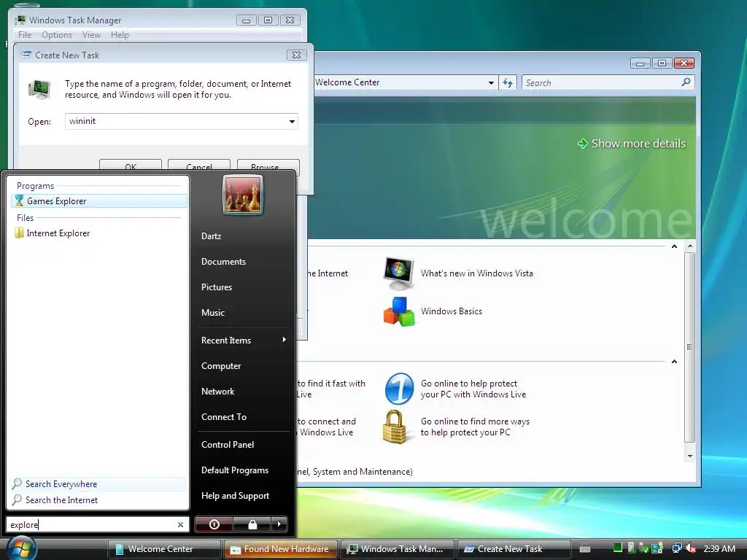Open Task Manager View menu

[x=91, y=35]
